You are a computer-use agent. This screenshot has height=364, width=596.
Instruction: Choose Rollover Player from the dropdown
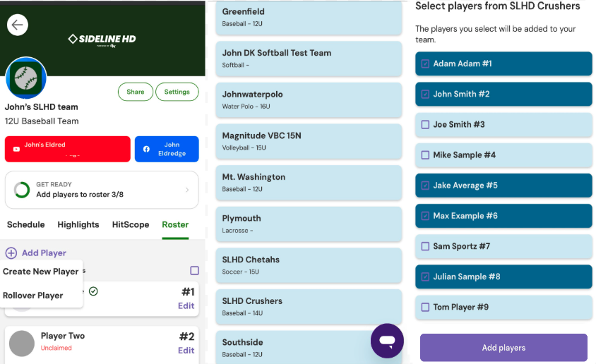(x=33, y=296)
